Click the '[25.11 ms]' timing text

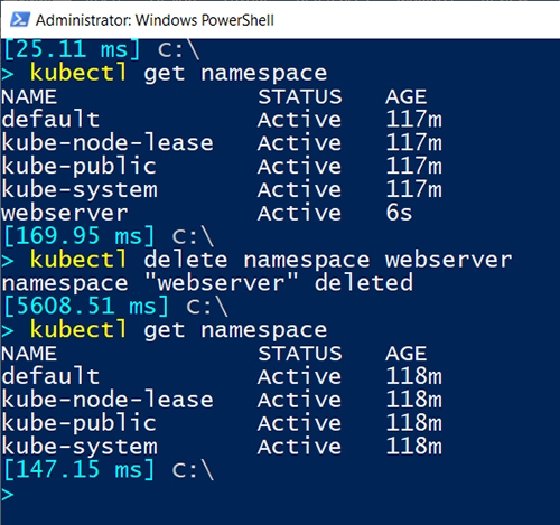click(x=72, y=49)
